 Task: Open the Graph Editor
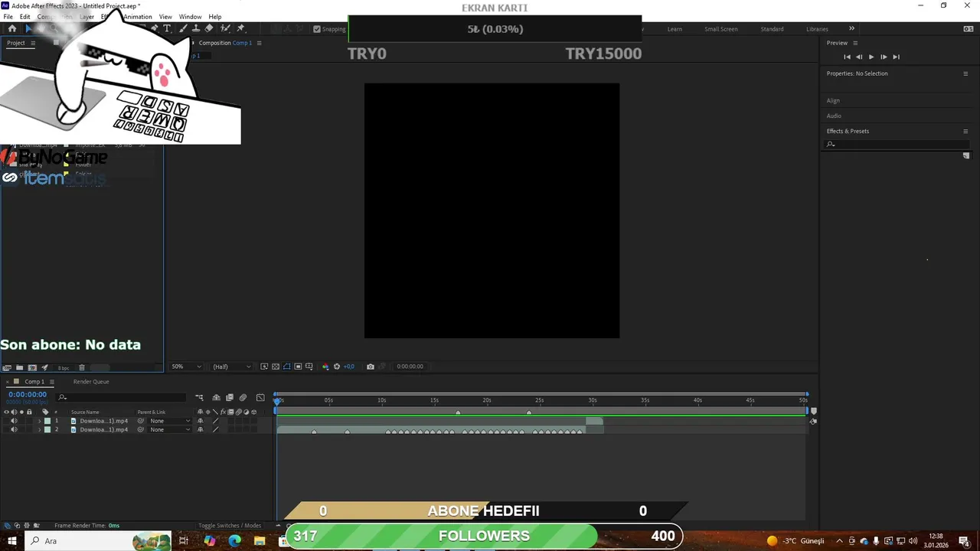click(x=260, y=397)
